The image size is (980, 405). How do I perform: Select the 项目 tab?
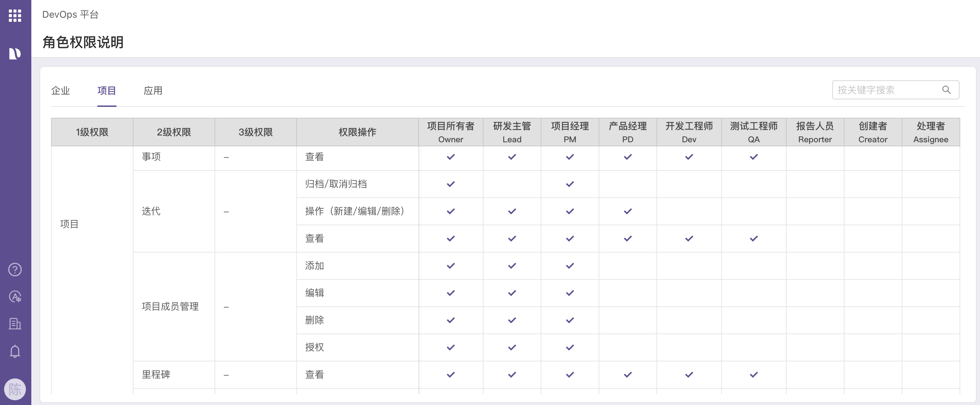pos(107,91)
